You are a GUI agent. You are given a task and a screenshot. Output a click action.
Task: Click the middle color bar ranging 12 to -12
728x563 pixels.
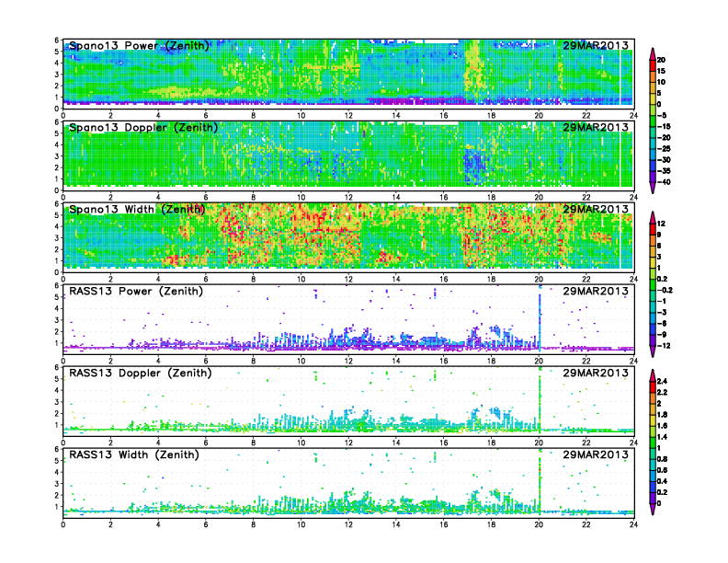pos(653,284)
